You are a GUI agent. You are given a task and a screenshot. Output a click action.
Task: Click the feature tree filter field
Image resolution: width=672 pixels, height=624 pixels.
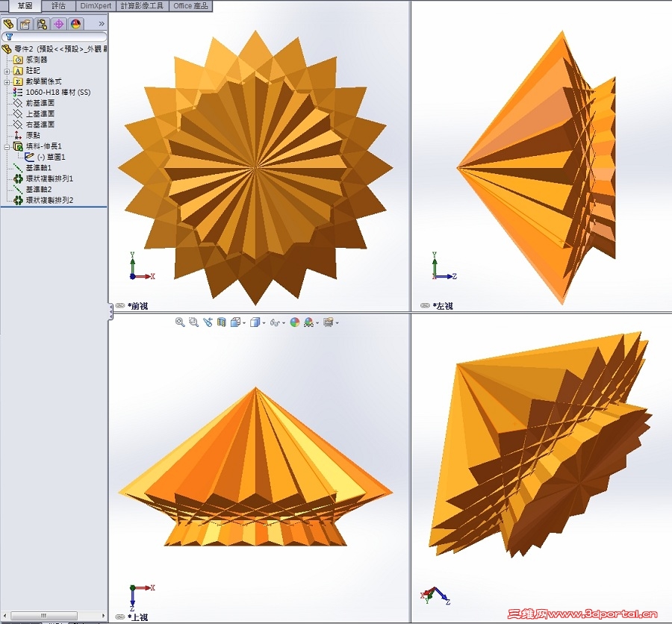[54, 37]
